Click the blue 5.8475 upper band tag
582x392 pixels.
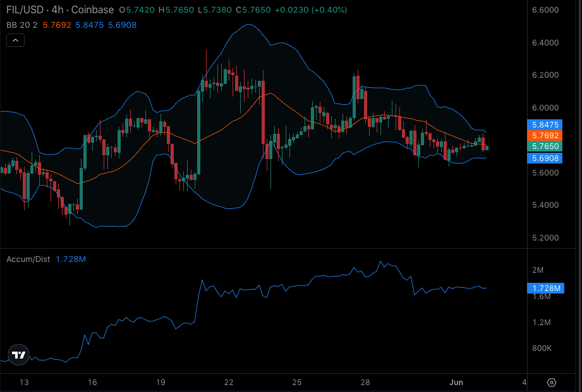tap(544, 125)
